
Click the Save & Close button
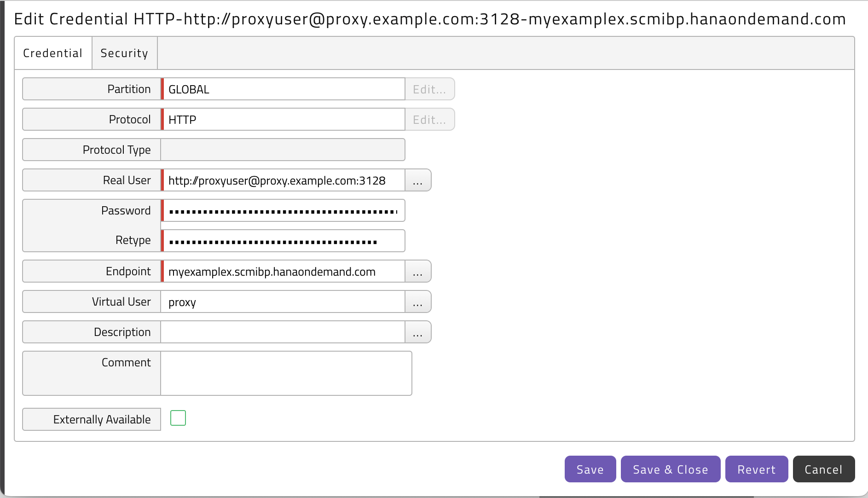click(671, 469)
